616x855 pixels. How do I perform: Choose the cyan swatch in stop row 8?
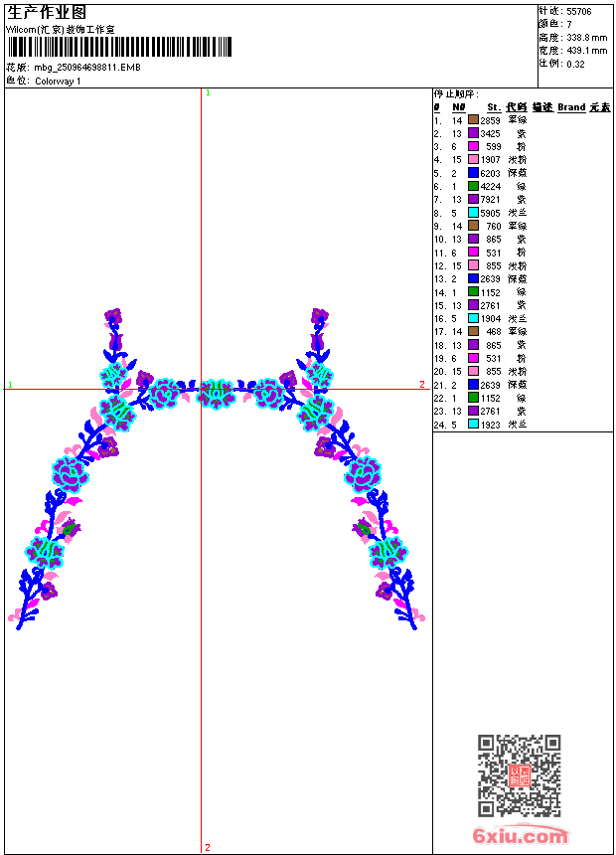[473, 213]
